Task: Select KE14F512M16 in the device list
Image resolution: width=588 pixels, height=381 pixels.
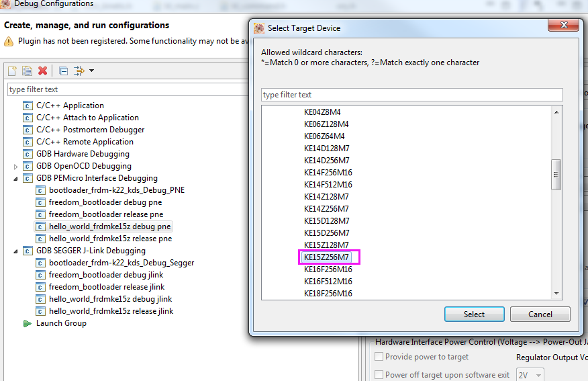Action: click(x=328, y=184)
